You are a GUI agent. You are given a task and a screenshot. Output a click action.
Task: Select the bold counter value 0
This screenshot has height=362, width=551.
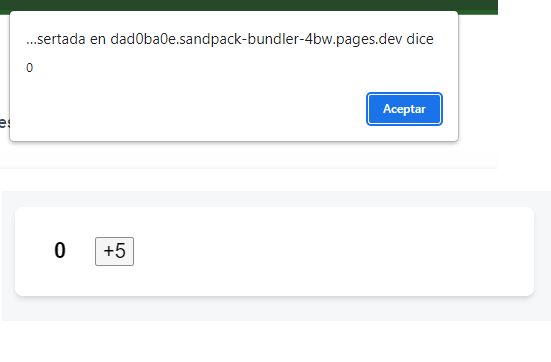pyautogui.click(x=60, y=250)
